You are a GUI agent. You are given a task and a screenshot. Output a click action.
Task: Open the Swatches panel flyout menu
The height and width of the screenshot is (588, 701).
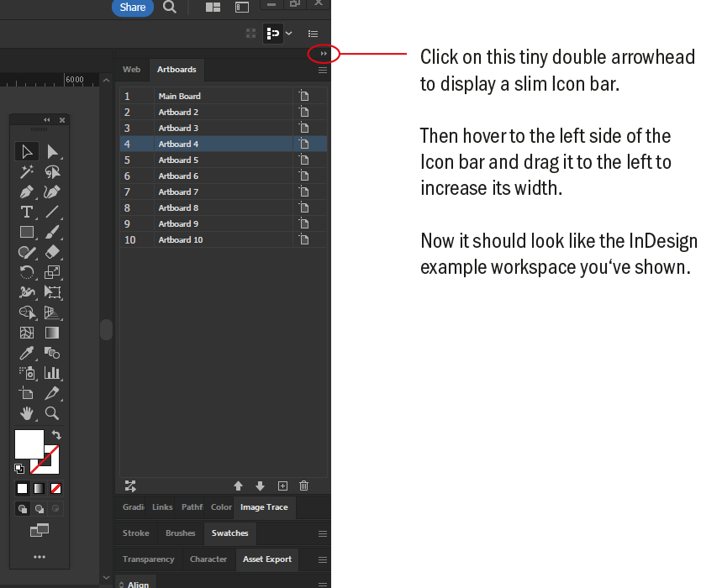pyautogui.click(x=322, y=533)
